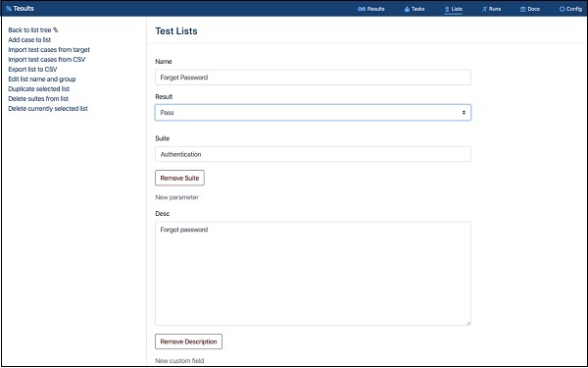Export list to CSV
Image resolution: width=588 pixels, height=368 pixels.
click(x=32, y=69)
